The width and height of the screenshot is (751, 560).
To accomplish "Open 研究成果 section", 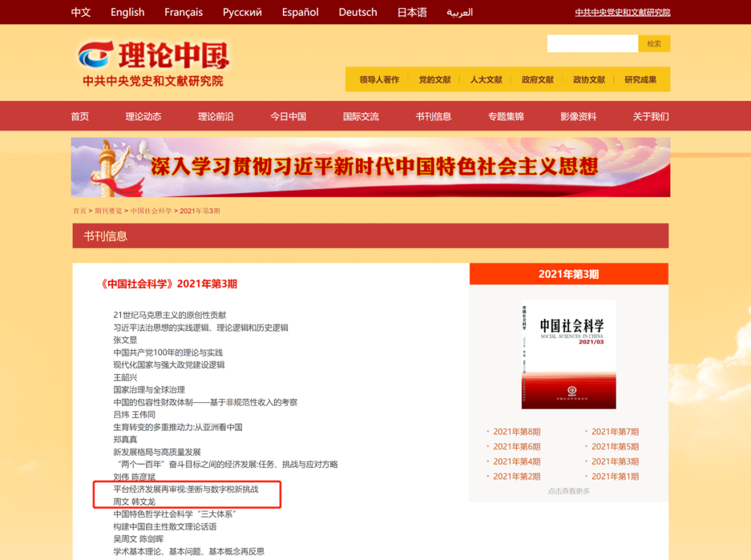I will pyautogui.click(x=640, y=79).
